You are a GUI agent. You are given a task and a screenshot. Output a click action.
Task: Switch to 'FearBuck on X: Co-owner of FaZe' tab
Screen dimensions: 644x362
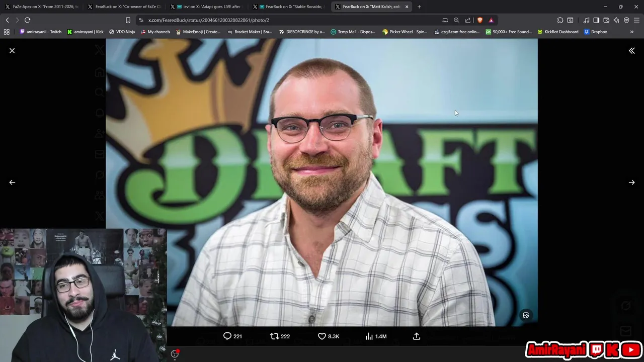(124, 7)
